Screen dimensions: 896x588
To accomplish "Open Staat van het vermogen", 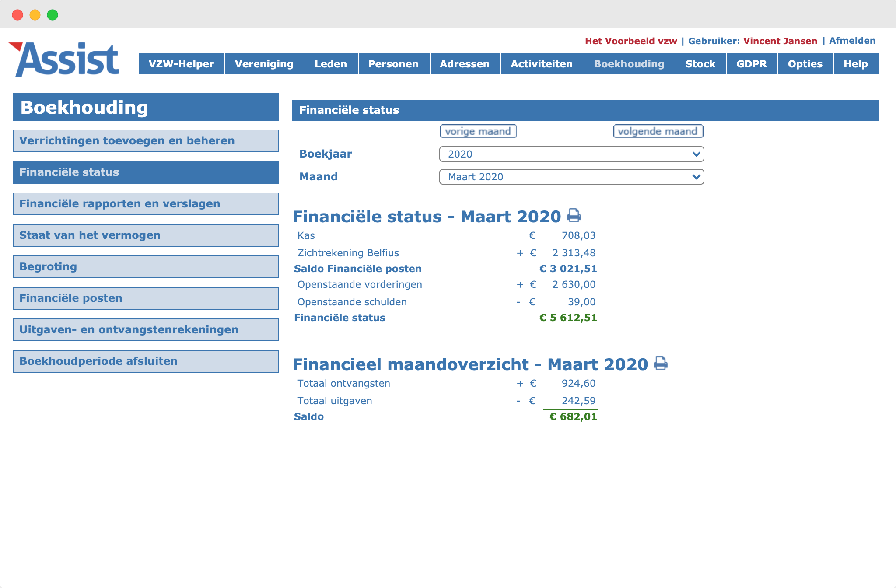I will [x=146, y=235].
